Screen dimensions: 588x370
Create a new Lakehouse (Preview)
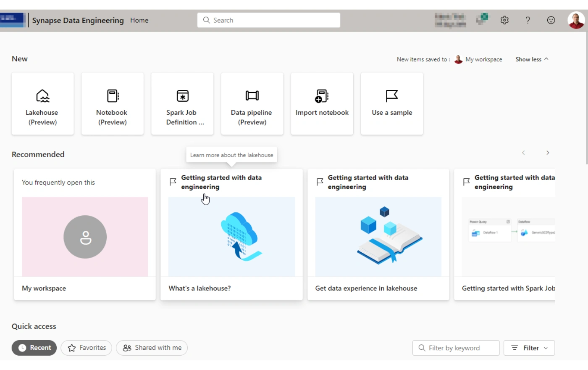(x=42, y=103)
